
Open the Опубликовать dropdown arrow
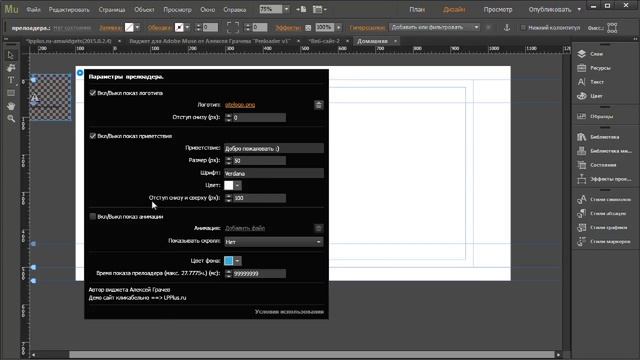click(x=579, y=9)
